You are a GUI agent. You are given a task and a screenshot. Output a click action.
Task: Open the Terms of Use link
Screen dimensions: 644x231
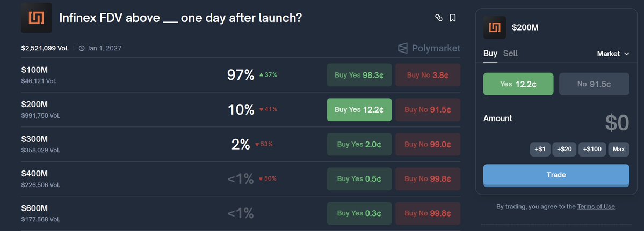click(596, 206)
